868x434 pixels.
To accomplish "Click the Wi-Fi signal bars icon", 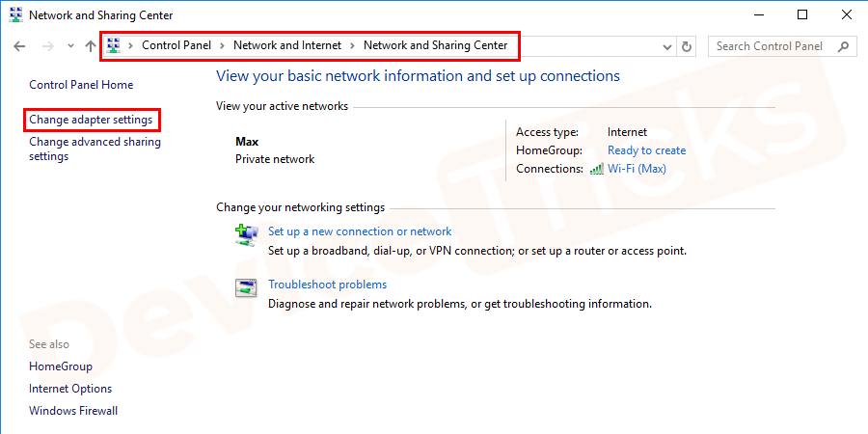I will click(597, 170).
